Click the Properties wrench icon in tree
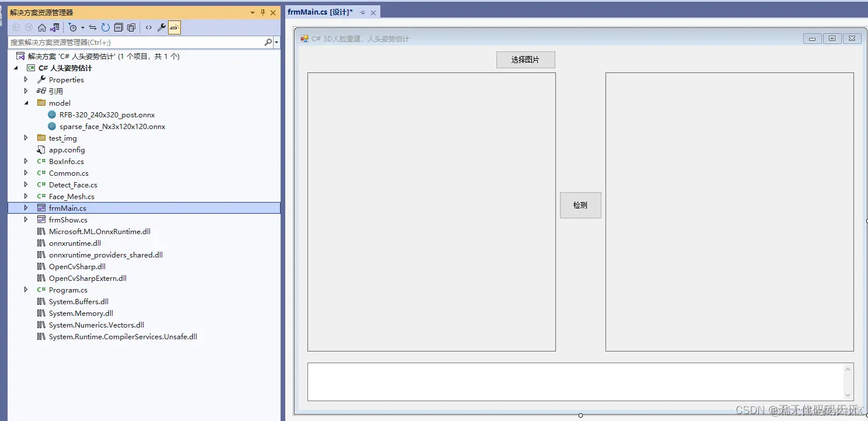868x421 pixels. pyautogui.click(x=41, y=79)
